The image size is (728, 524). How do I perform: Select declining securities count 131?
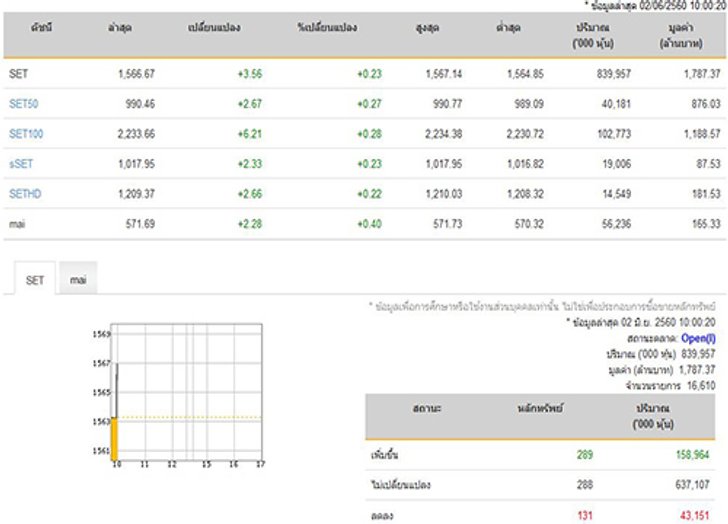pos(585,515)
